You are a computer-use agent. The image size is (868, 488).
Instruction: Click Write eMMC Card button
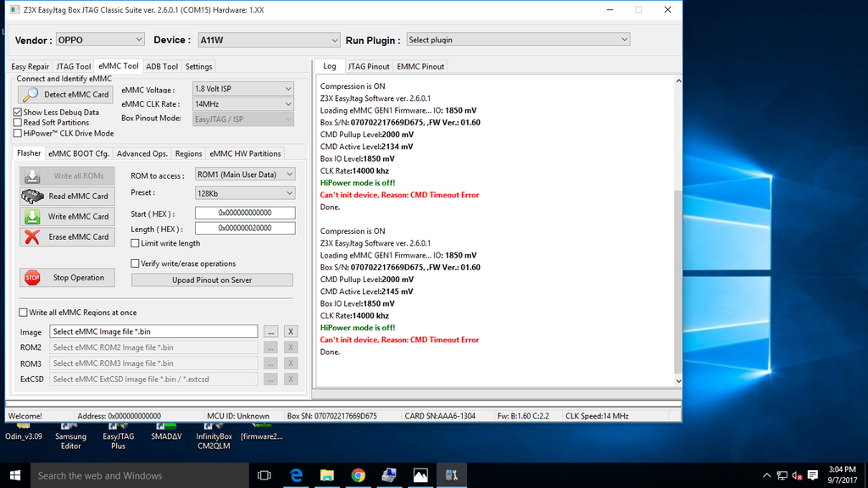pos(67,216)
